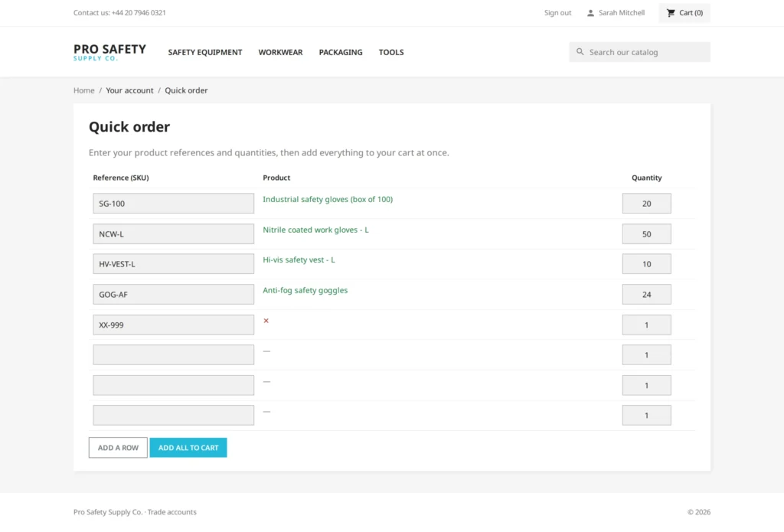Click the red X next to XX-999

coord(266,321)
